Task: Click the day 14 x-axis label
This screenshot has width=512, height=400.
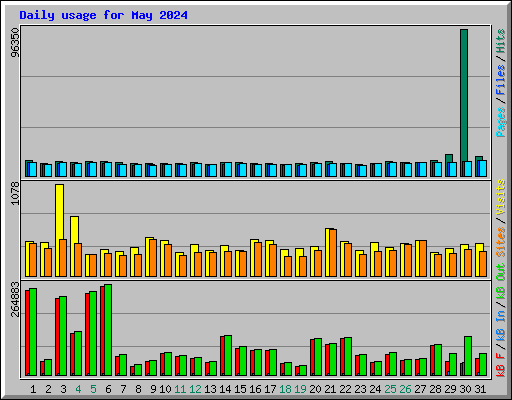Action: (225, 389)
